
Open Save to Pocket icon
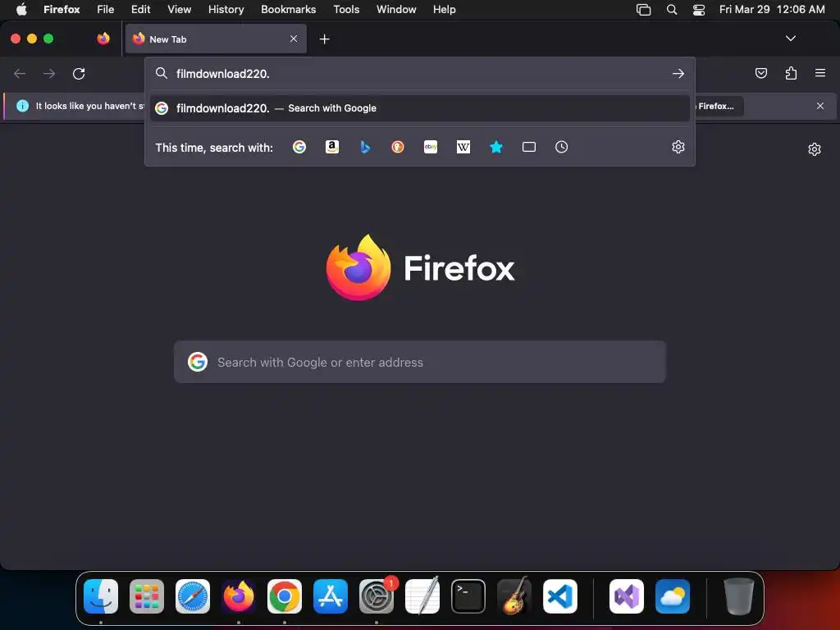click(x=760, y=73)
